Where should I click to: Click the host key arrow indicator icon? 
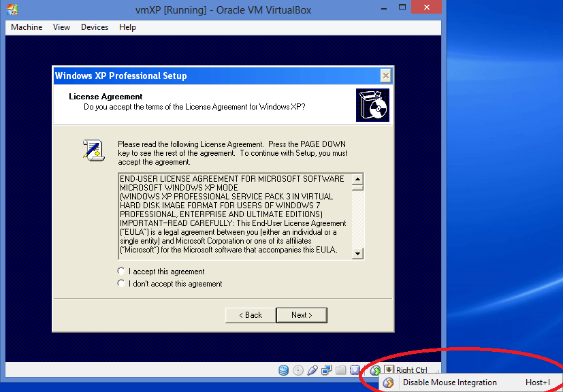click(388, 370)
